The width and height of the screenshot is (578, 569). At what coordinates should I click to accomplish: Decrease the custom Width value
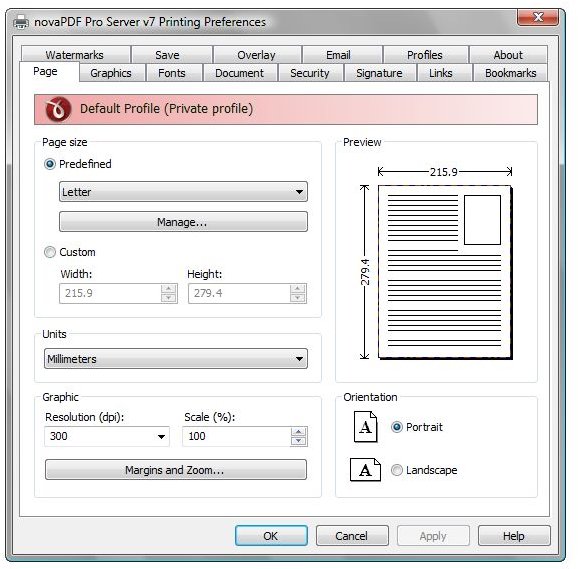pyautogui.click(x=168, y=298)
